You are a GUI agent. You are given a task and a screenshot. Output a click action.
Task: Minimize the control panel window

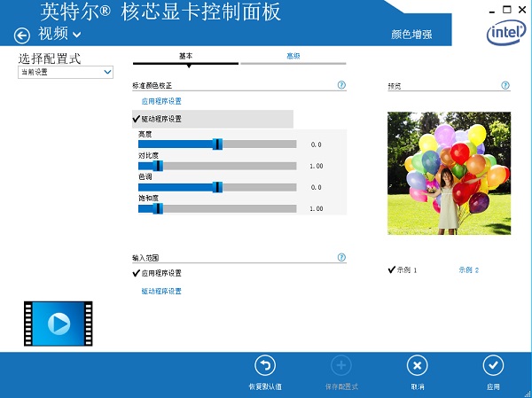pyautogui.click(x=491, y=12)
